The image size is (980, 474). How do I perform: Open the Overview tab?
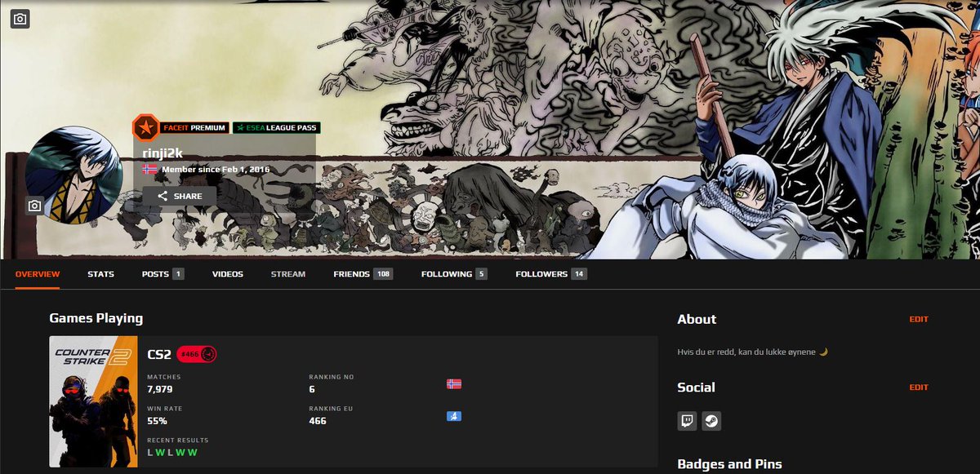[38, 274]
